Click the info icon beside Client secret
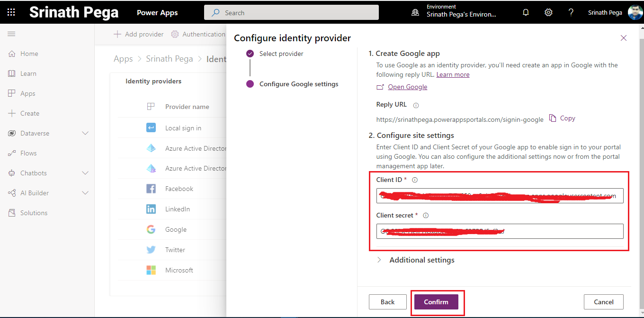 426,216
